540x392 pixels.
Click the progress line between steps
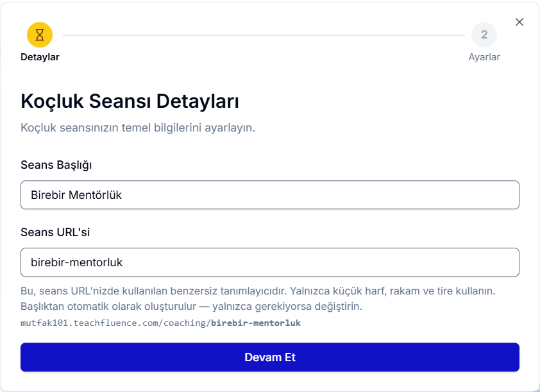pos(263,35)
